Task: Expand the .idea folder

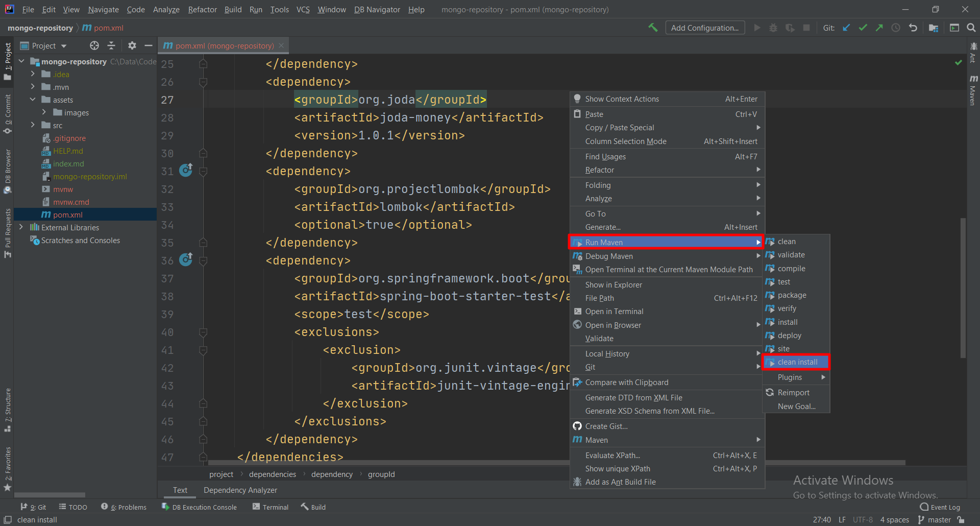Action: [x=33, y=74]
